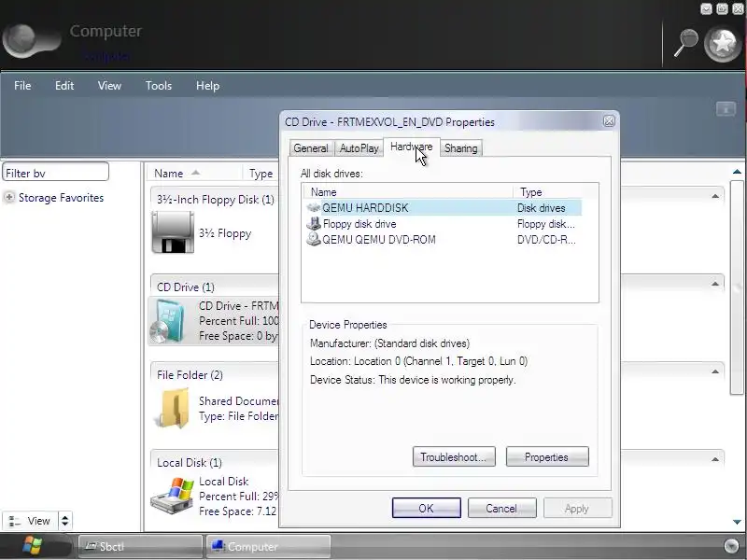
Task: Select the Floppy disk drive row
Action: (443, 223)
